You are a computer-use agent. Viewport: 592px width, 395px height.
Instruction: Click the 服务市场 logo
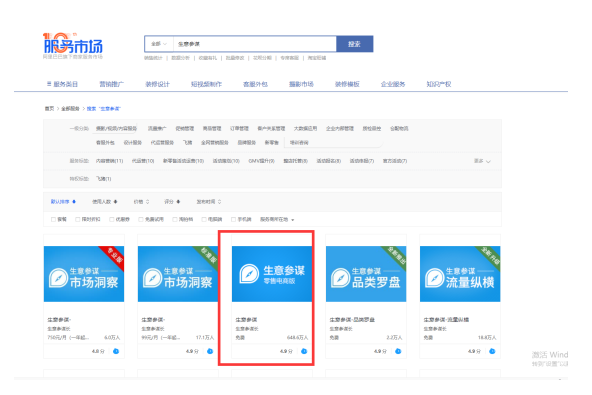pos(73,46)
